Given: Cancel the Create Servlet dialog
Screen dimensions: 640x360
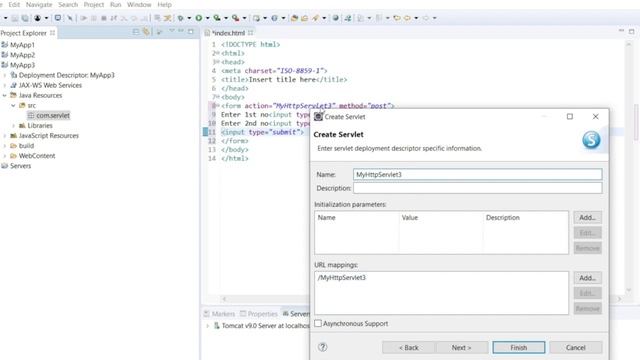Looking at the screenshot, I should pyautogui.click(x=576, y=347).
